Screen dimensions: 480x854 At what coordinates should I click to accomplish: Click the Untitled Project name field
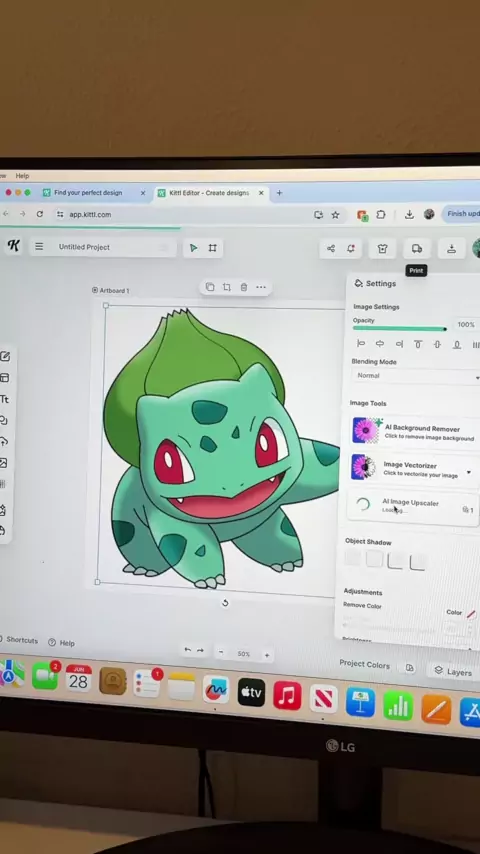tap(84, 247)
